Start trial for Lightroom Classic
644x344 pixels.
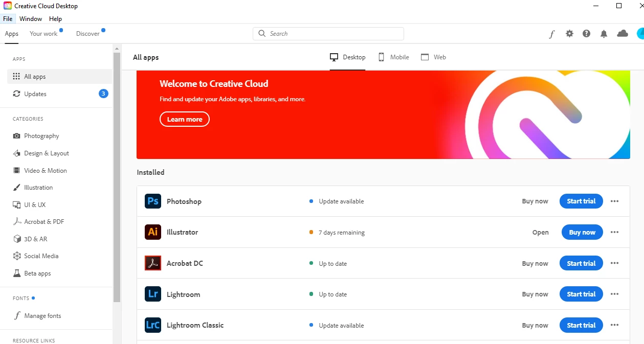pos(581,325)
